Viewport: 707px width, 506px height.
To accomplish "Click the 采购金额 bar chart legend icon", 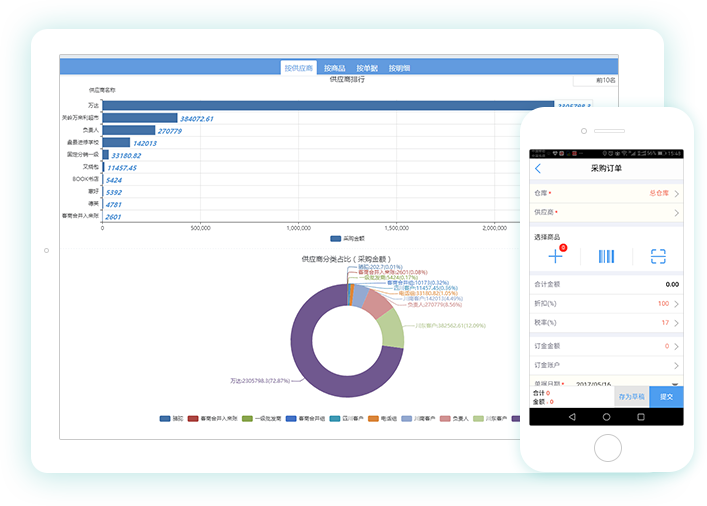I will 335,239.
